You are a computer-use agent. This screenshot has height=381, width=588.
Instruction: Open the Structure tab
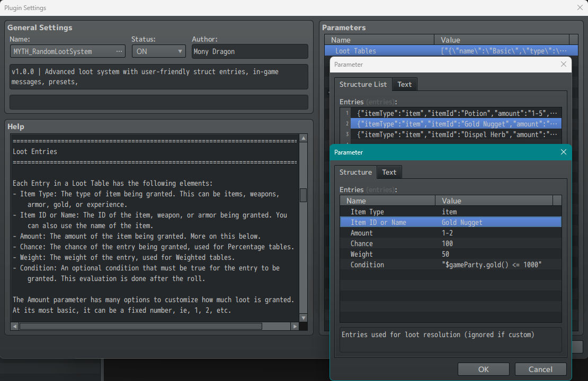(x=355, y=172)
